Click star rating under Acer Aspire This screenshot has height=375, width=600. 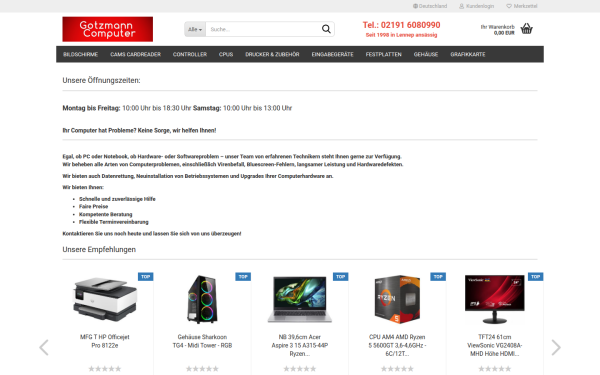pos(300,368)
